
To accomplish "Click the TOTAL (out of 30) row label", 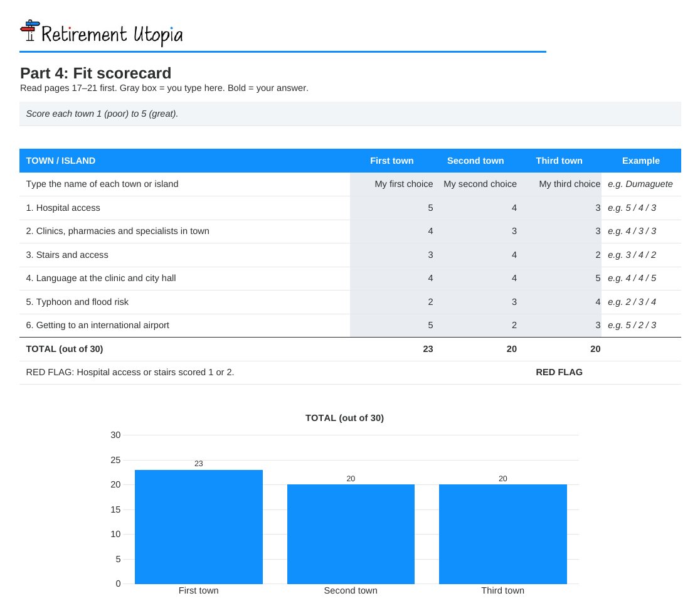I will (64, 349).
